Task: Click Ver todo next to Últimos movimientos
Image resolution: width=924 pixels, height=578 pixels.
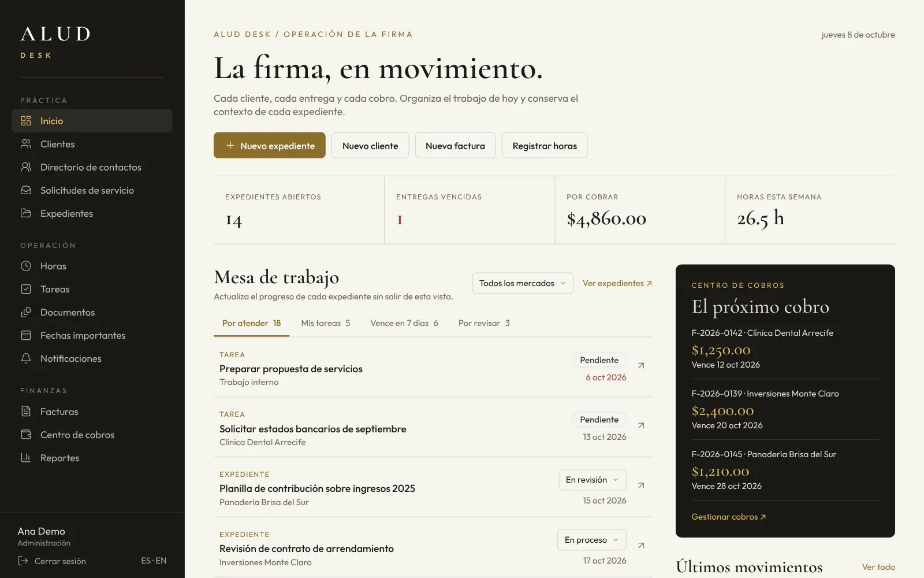Action: point(878,567)
